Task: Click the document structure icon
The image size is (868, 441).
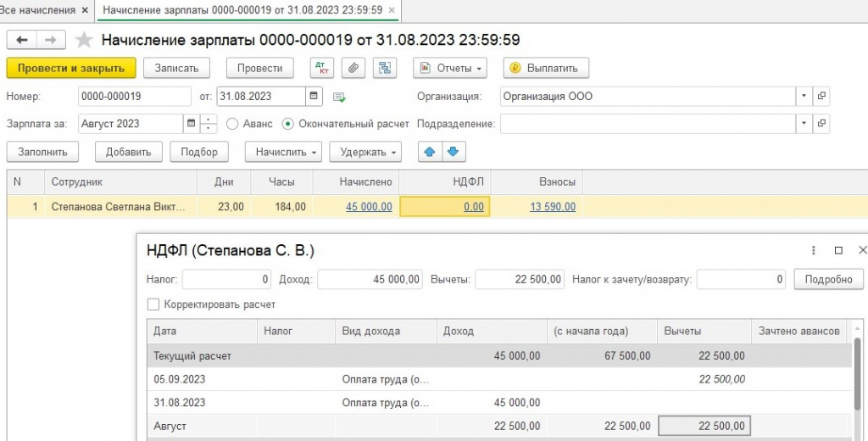Action: pos(385,68)
